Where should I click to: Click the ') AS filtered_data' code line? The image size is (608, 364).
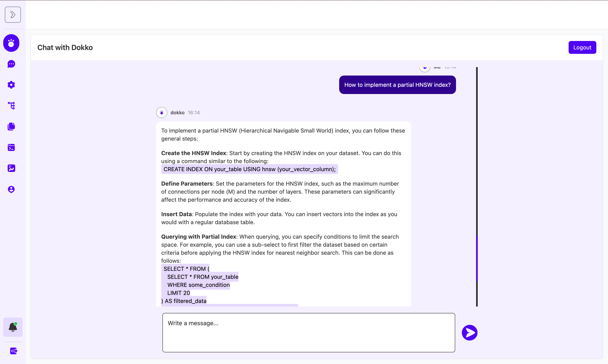click(184, 301)
